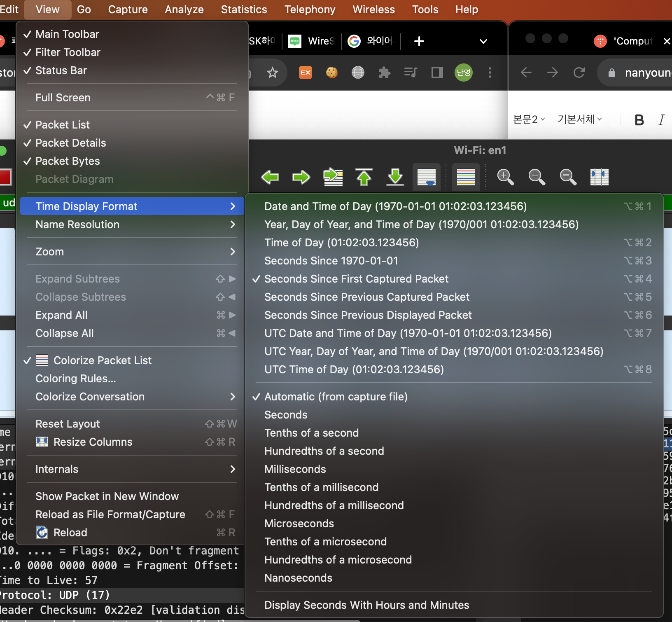Viewport: 672px width, 622px height.
Task: Jump to last packet icon
Action: pyautogui.click(x=395, y=177)
